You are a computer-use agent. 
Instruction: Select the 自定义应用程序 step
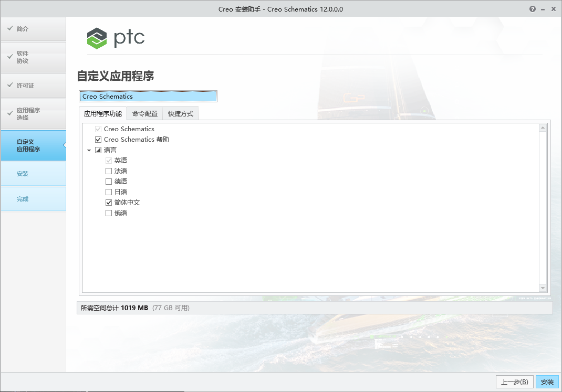(33, 145)
